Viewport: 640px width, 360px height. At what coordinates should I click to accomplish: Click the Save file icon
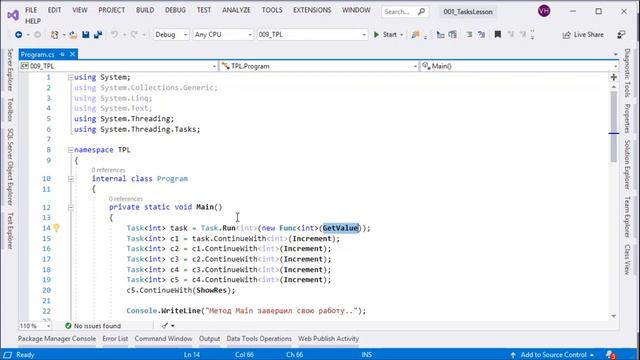[85, 35]
